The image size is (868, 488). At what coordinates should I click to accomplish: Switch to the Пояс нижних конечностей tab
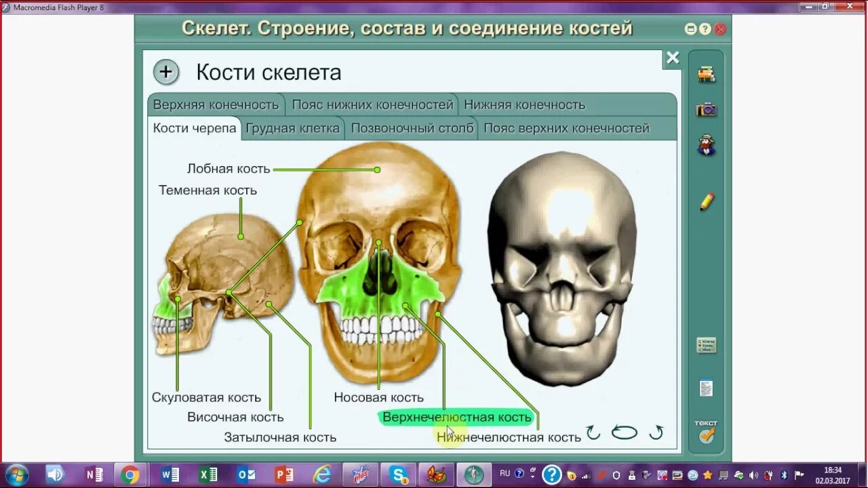372,104
